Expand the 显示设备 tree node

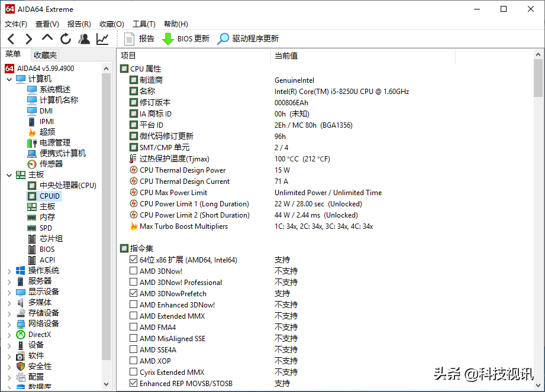click(9, 292)
